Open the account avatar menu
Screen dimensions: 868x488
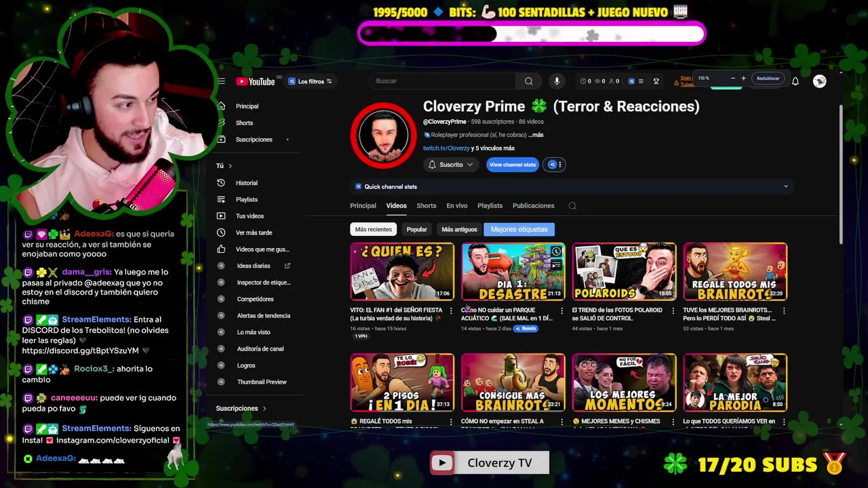point(820,81)
